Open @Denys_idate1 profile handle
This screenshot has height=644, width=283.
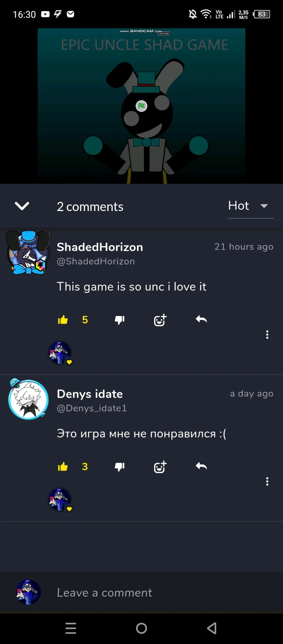(92, 408)
